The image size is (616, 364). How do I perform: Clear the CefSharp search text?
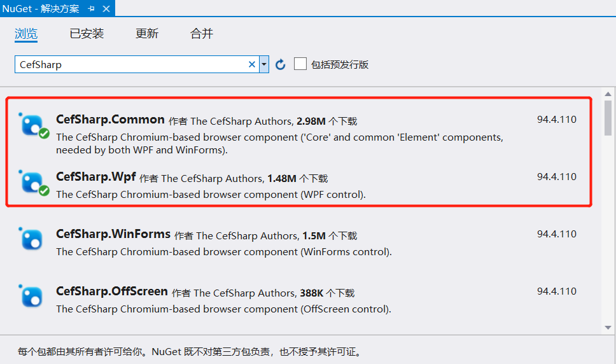point(252,64)
